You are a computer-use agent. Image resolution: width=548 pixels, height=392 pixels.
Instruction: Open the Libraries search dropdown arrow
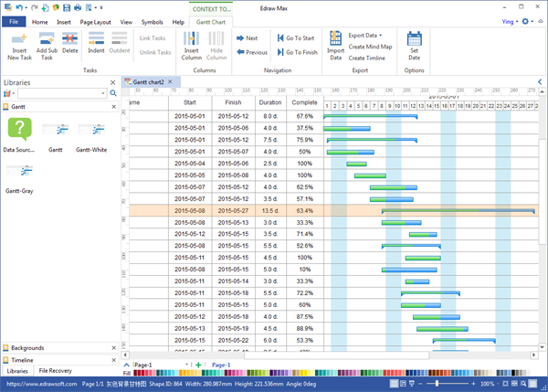[x=104, y=93]
